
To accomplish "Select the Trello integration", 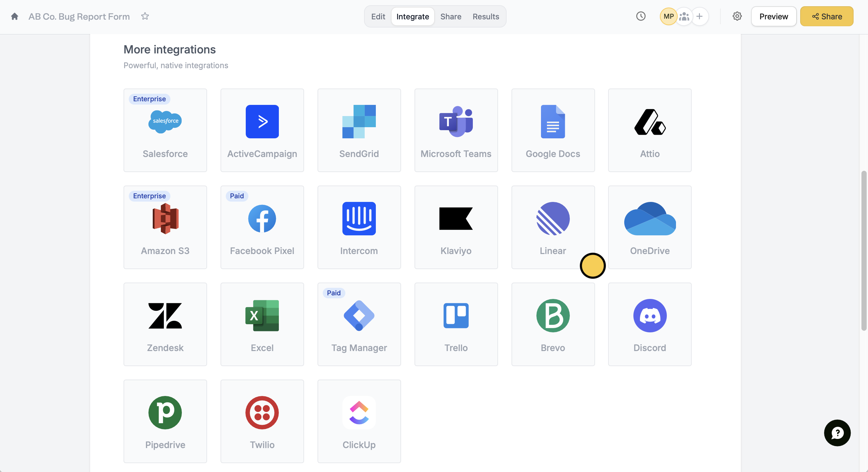I will (x=455, y=324).
